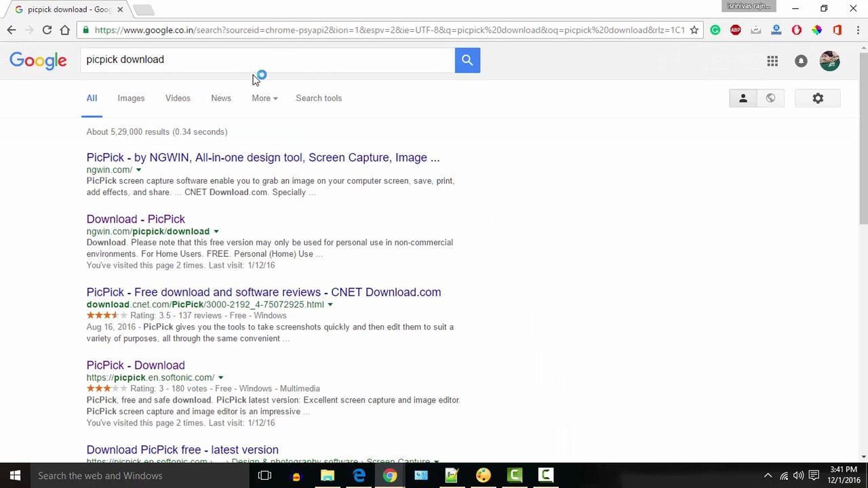The height and width of the screenshot is (488, 868).
Task: Open the Google apps grid
Action: [x=772, y=61]
